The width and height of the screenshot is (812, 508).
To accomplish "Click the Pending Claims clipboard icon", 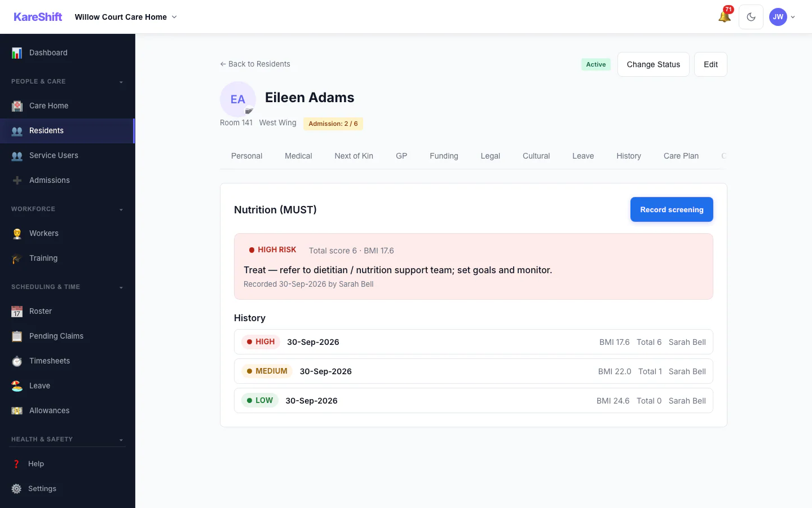I will point(17,336).
